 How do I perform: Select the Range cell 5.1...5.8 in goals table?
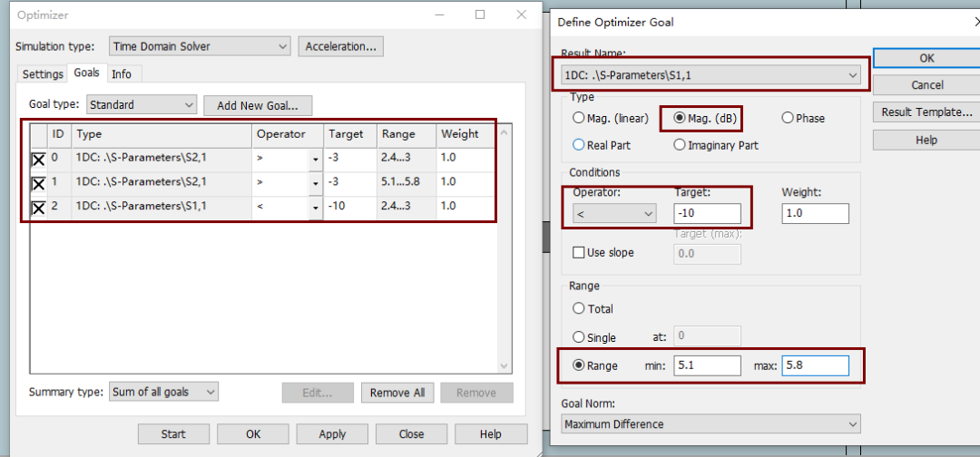tap(405, 181)
